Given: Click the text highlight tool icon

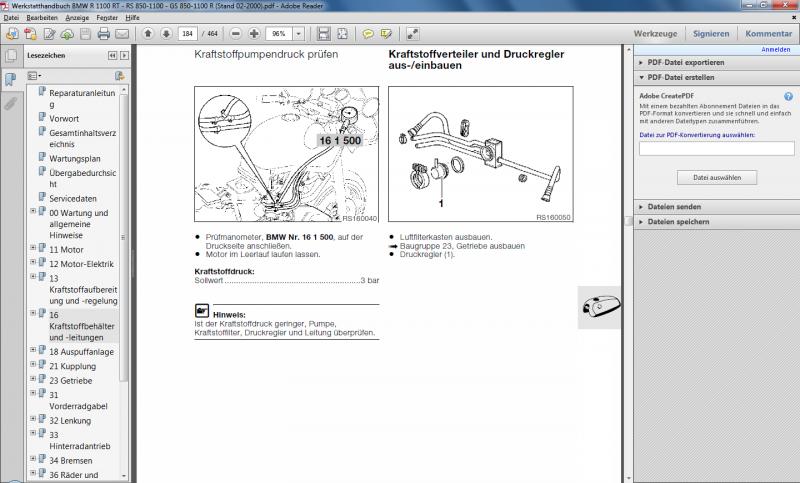Looking at the screenshot, I should (386, 33).
